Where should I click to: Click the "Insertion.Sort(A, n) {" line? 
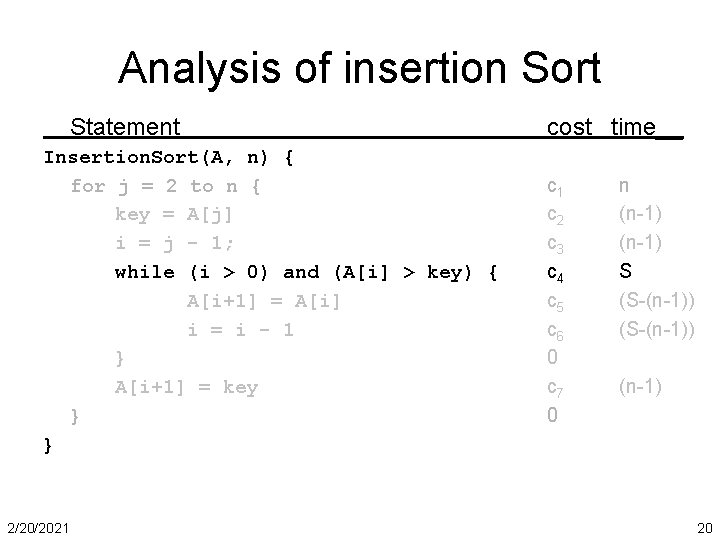(168, 157)
